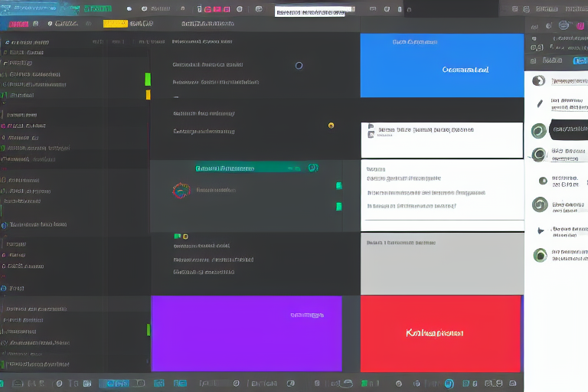Click the play arrow icon in the right sidebar
The image size is (588, 392).
tap(541, 230)
